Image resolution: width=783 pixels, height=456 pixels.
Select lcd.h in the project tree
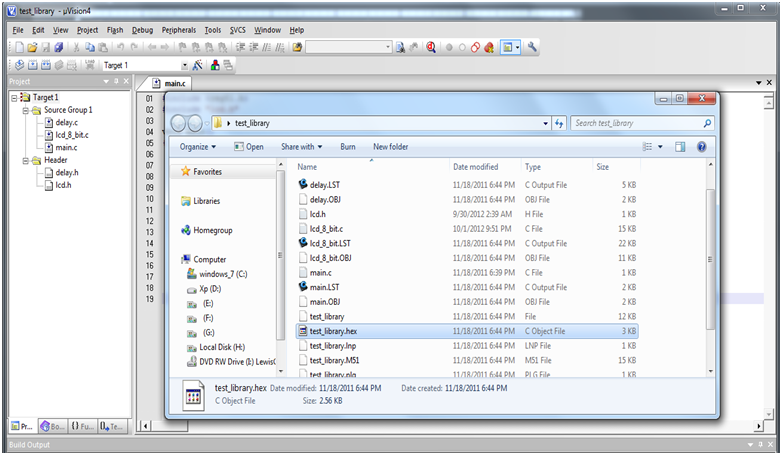click(63, 185)
